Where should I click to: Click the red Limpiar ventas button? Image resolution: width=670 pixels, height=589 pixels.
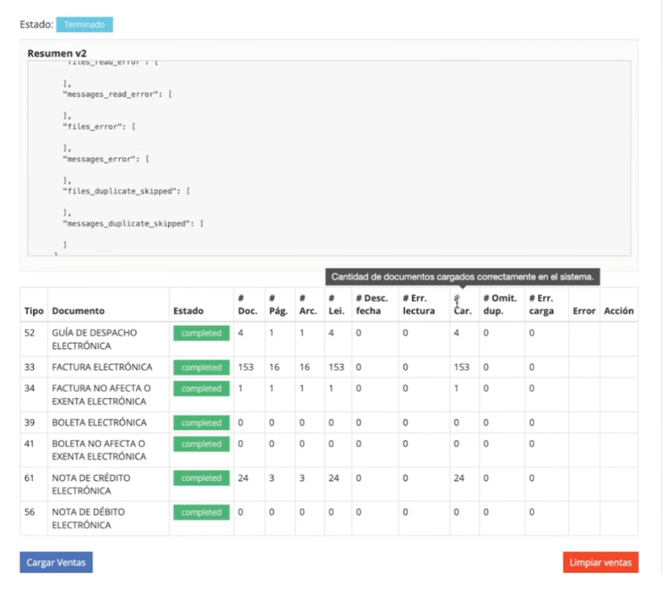tap(600, 562)
